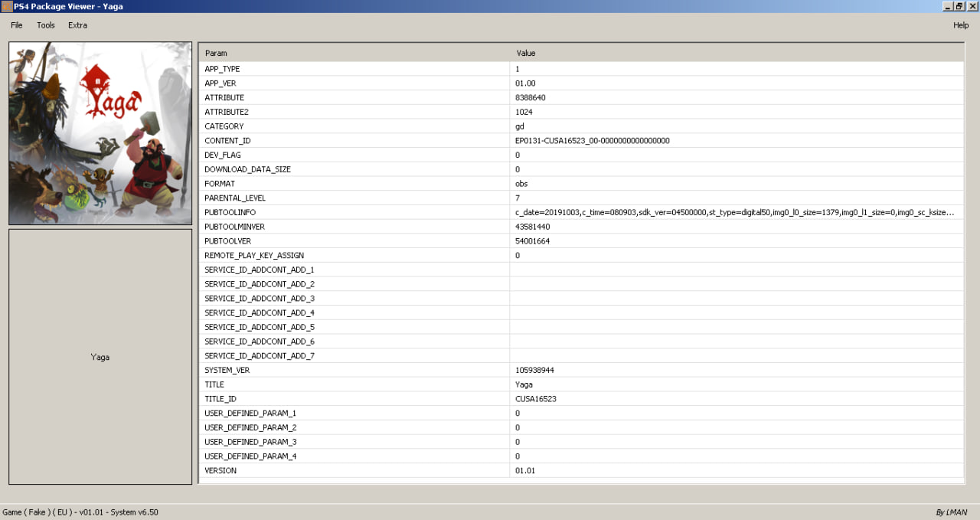Select the APP_TYPE row
Viewport: 980px width, 520px height.
pos(582,69)
